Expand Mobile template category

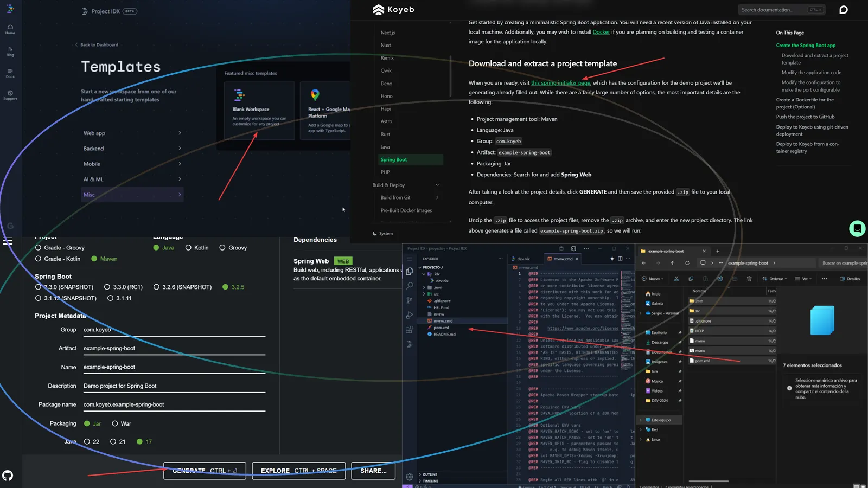(132, 164)
